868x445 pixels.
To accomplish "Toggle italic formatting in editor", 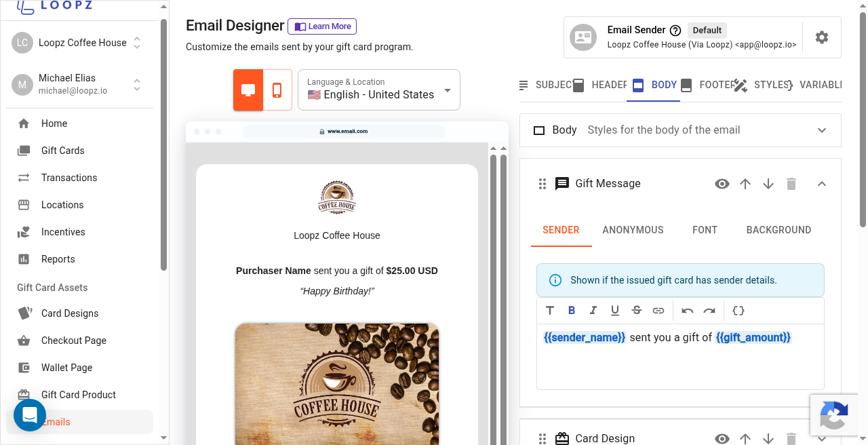I will [x=593, y=311].
